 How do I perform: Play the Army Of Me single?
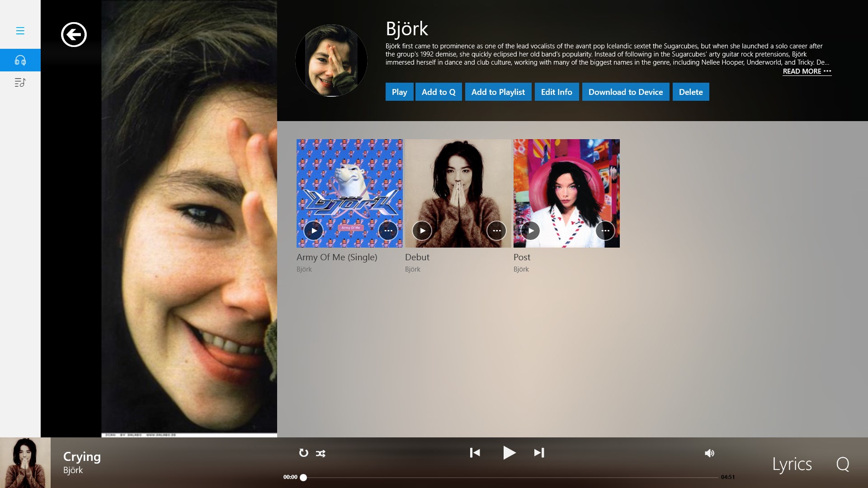[313, 230]
